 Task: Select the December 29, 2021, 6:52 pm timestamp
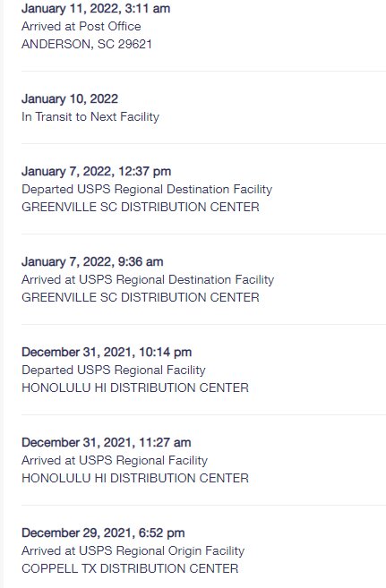(103, 533)
